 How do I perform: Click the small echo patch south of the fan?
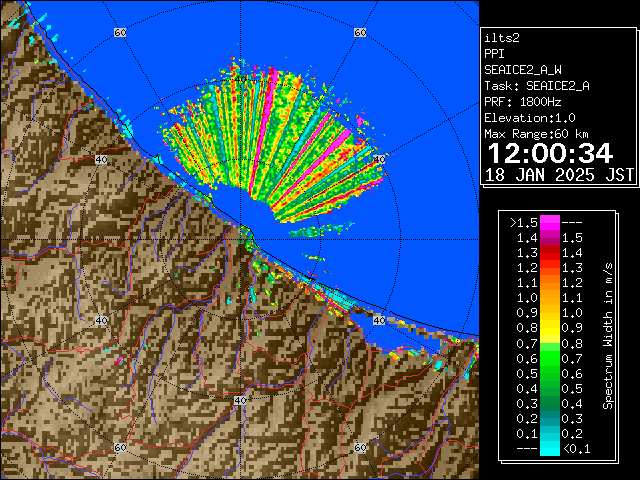320,231
